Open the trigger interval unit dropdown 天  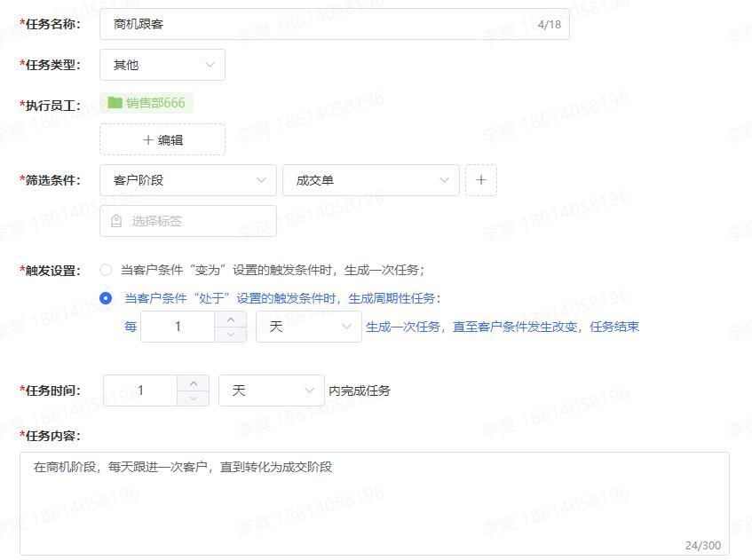(x=309, y=327)
